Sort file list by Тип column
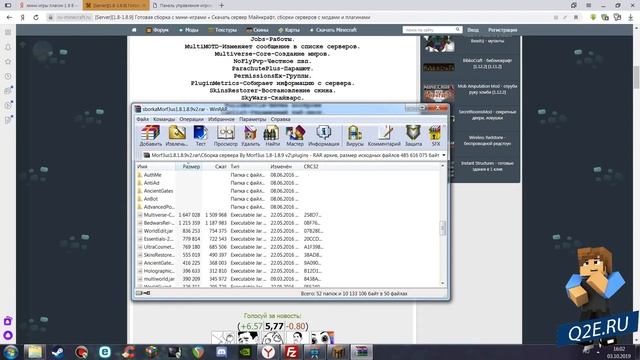Screen dimensions: 640x360 248,167
